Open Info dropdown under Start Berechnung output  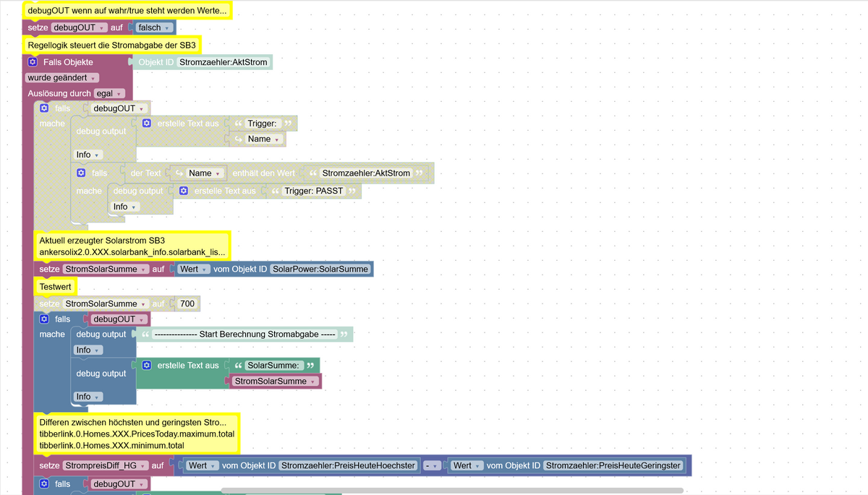pos(88,350)
